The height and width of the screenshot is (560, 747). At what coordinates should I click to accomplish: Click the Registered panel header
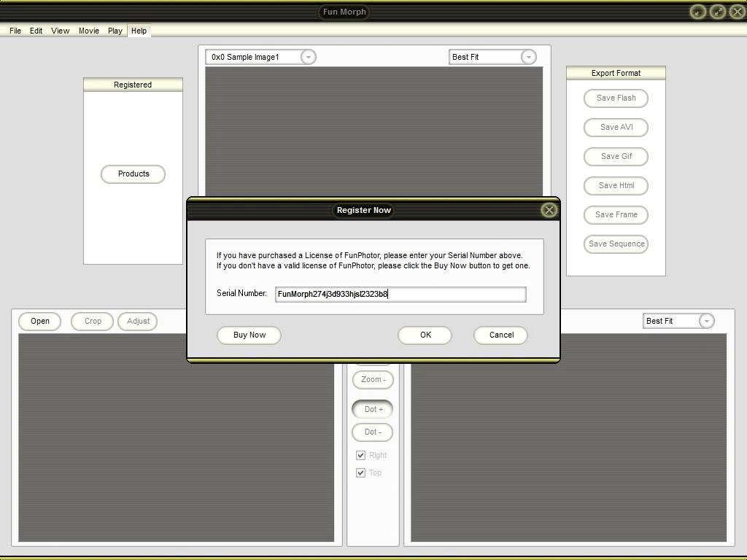click(133, 85)
